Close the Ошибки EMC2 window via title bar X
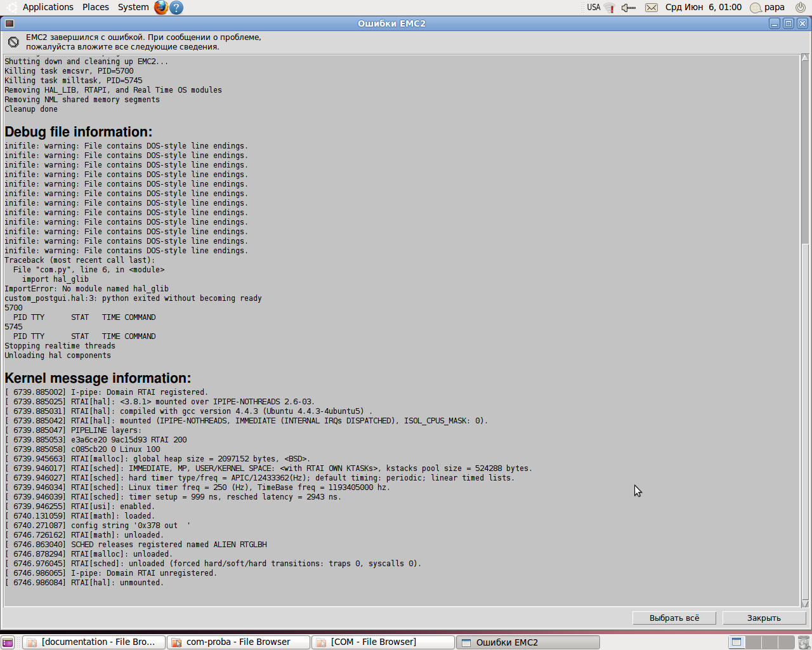812x650 pixels. pos(802,23)
